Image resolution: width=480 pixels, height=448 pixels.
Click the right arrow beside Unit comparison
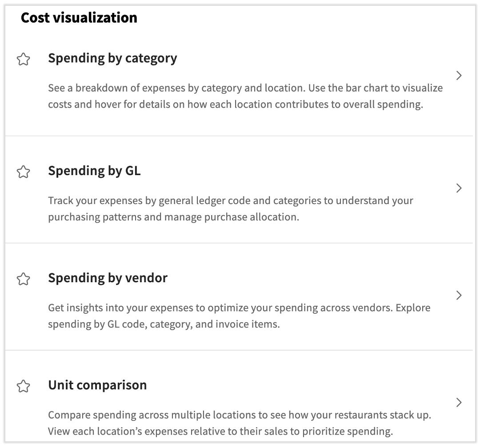click(x=459, y=402)
